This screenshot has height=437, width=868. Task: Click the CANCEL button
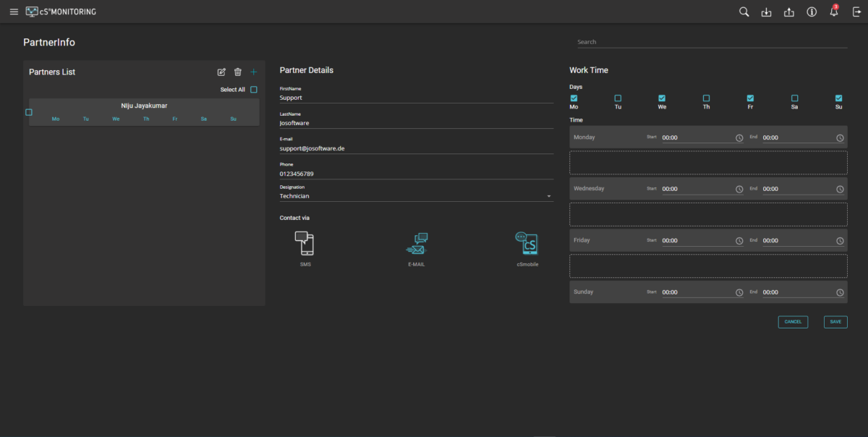793,322
